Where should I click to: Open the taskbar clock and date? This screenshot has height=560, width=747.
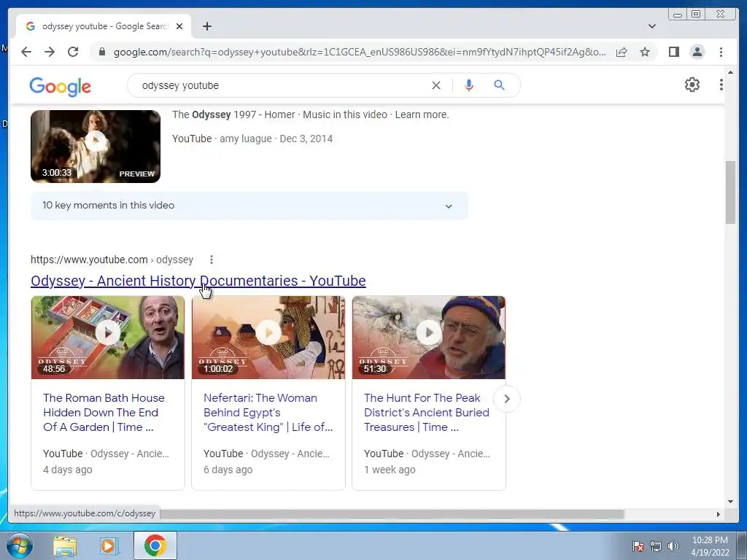[710, 546]
